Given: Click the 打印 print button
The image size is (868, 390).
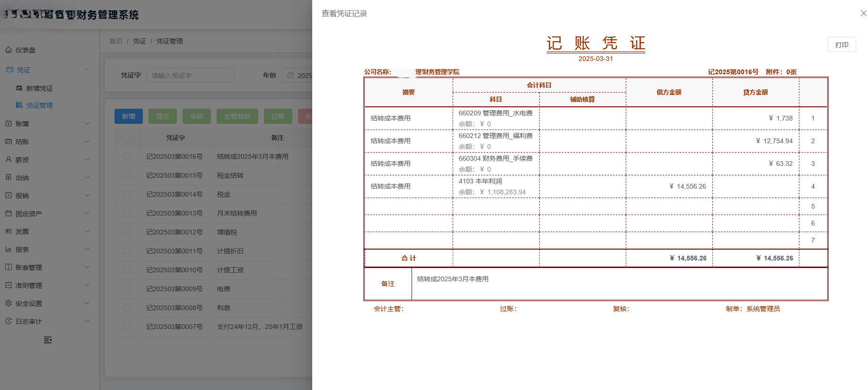Looking at the screenshot, I should 842,44.
